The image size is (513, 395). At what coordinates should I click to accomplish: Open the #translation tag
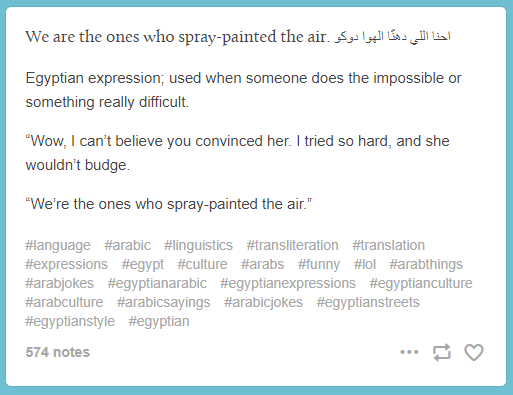pos(389,246)
